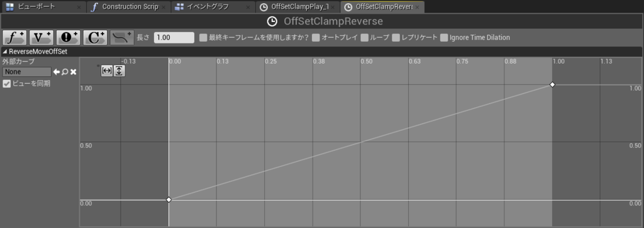Image resolution: width=644 pixels, height=228 pixels.
Task: Click zoom-to-fit vertical icon in curve editor
Action: pyautogui.click(x=119, y=71)
